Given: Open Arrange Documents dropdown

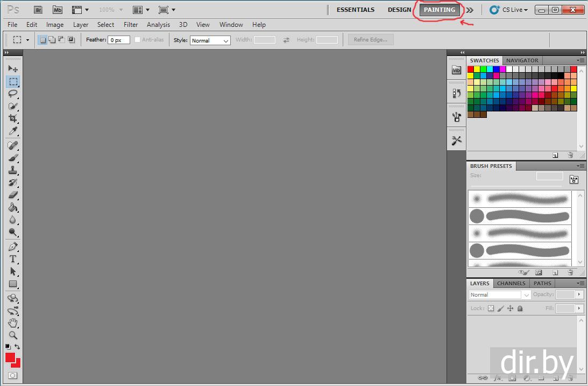Looking at the screenshot, I should [x=141, y=10].
